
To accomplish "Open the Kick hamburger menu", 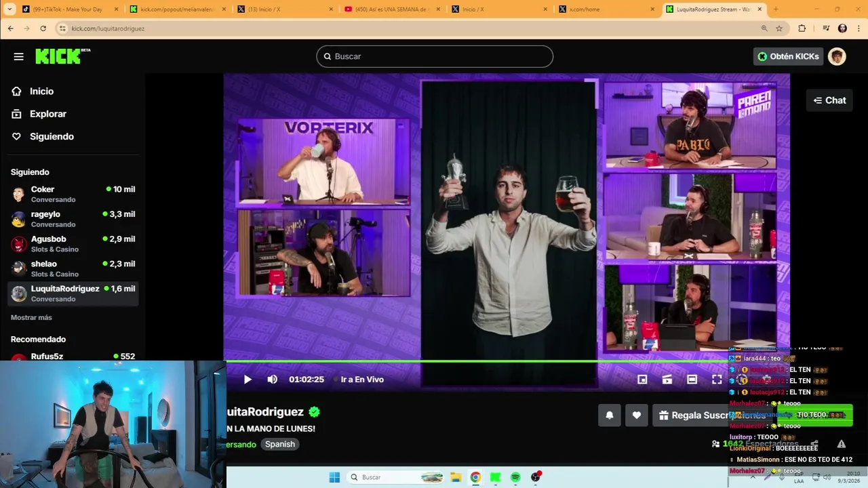I will tap(18, 56).
